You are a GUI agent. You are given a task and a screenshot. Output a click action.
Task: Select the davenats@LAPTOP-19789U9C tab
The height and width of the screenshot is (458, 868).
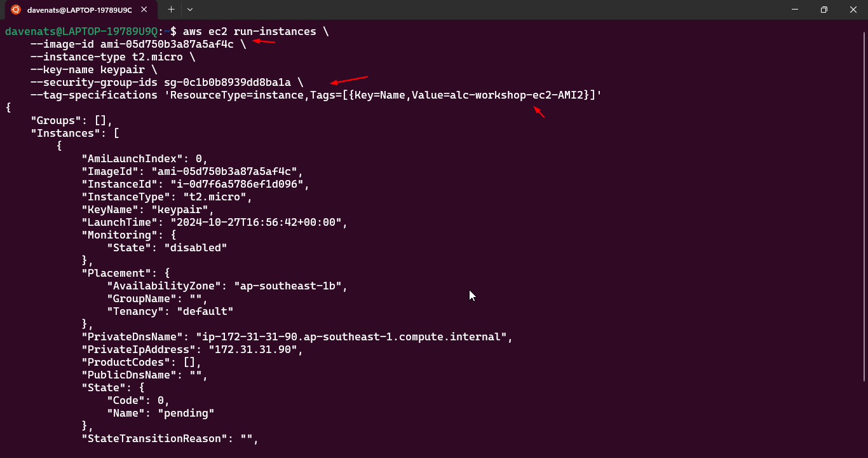coord(79,10)
